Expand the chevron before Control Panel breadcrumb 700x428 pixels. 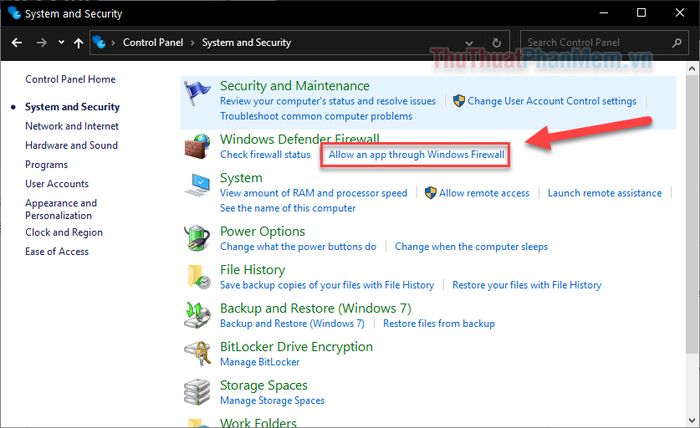click(113, 43)
